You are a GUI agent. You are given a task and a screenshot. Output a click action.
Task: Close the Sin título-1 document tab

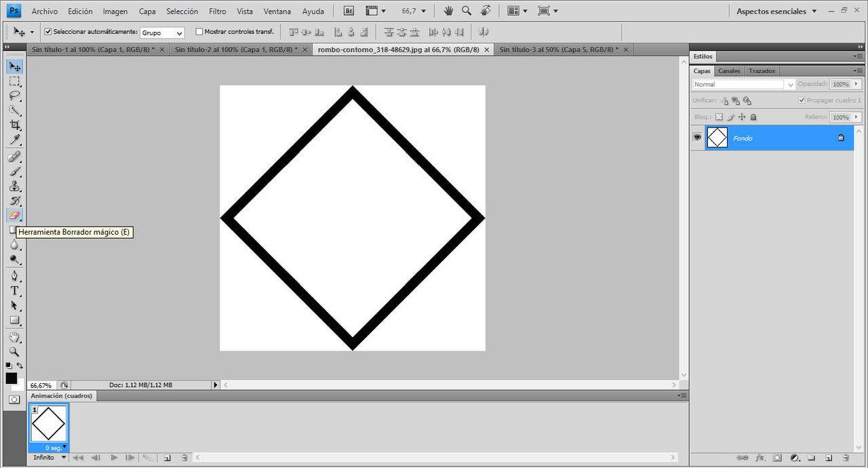click(161, 50)
